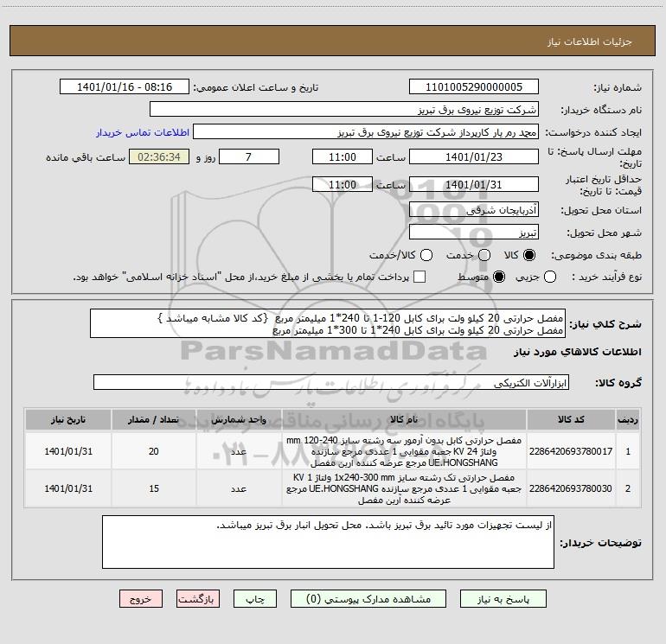Click the price validity date field 1401/01/31
666x644 pixels.
474,185
